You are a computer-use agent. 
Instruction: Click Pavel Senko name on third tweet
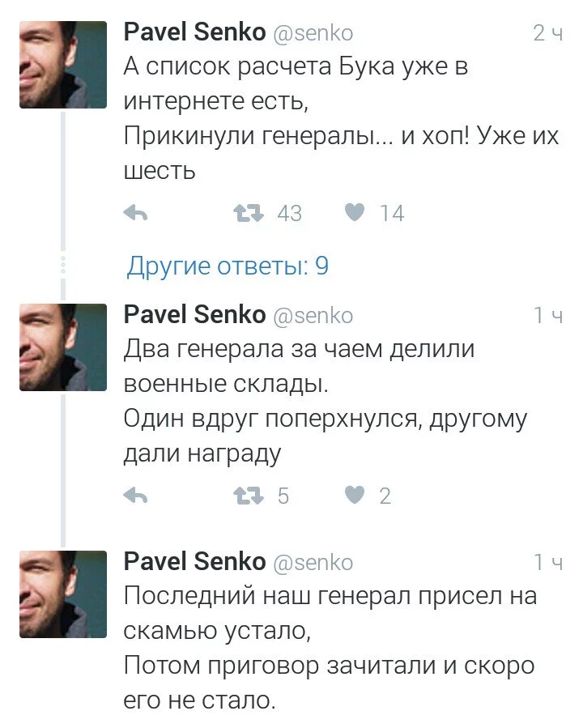point(194,561)
